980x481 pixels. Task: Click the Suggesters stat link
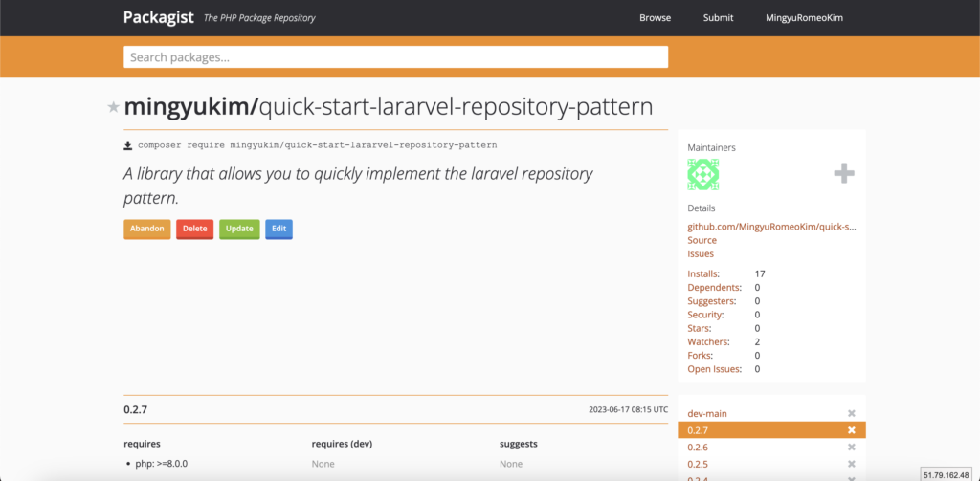click(x=712, y=301)
